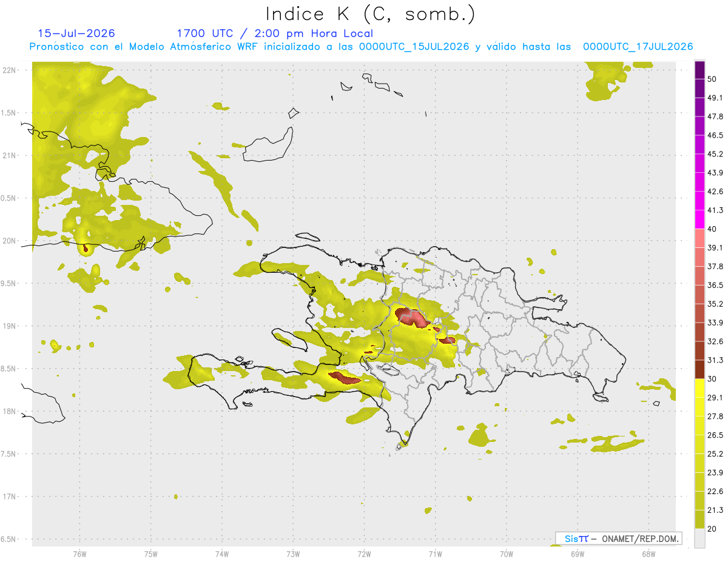Click the "43.9" colorbar value

pyautogui.click(x=716, y=173)
